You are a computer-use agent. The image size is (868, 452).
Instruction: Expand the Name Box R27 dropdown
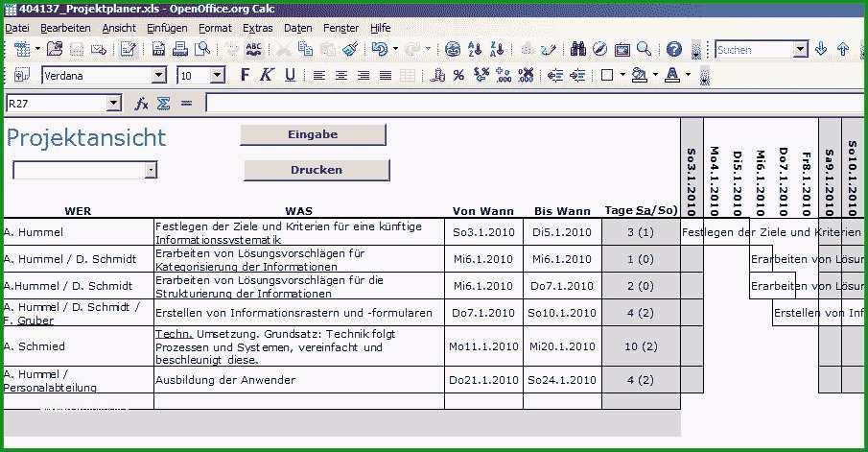(113, 103)
